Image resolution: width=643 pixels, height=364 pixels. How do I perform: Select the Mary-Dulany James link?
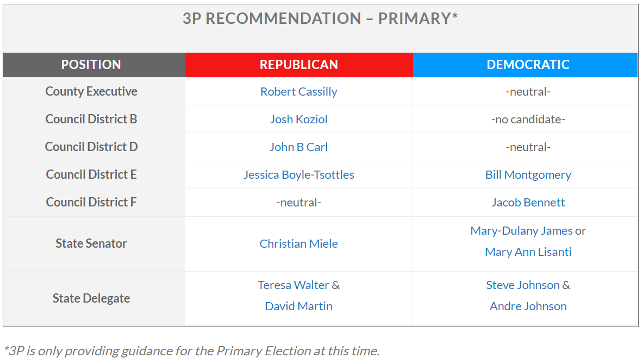(x=521, y=231)
